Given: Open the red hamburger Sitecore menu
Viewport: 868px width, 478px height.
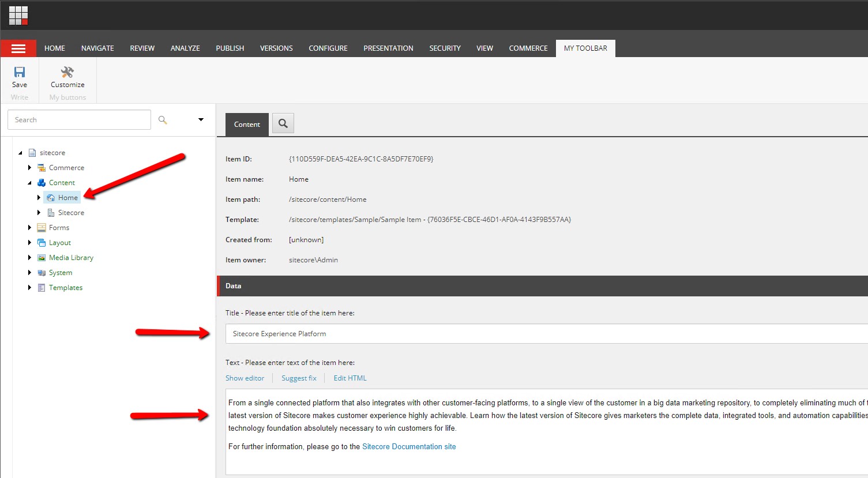Looking at the screenshot, I should [18, 48].
